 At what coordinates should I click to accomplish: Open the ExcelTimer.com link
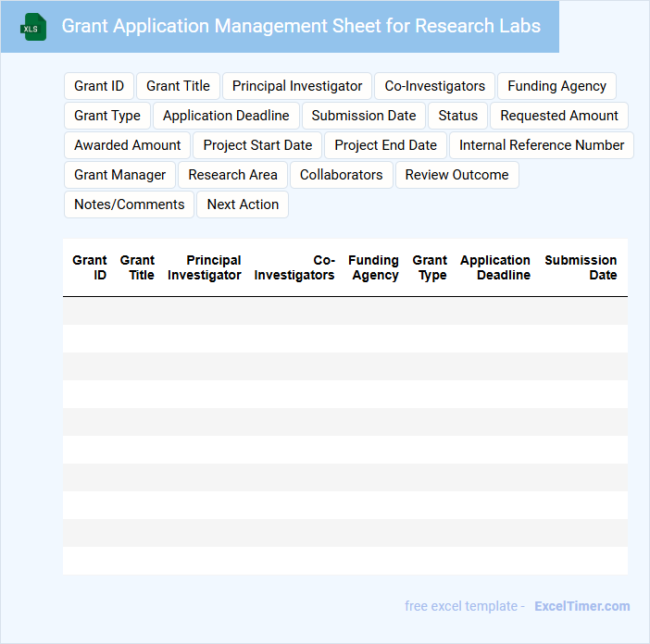(581, 606)
